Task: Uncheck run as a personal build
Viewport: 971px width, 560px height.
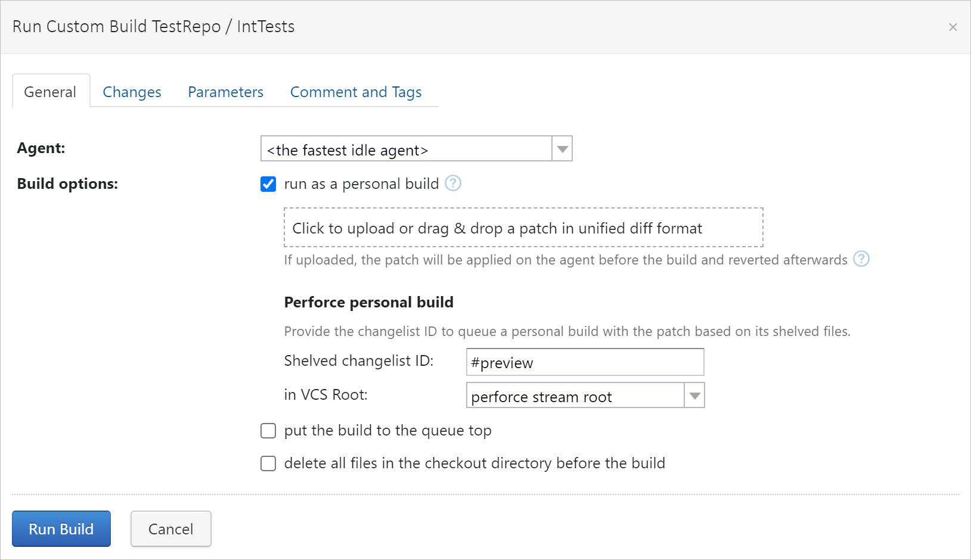Action: 268,184
